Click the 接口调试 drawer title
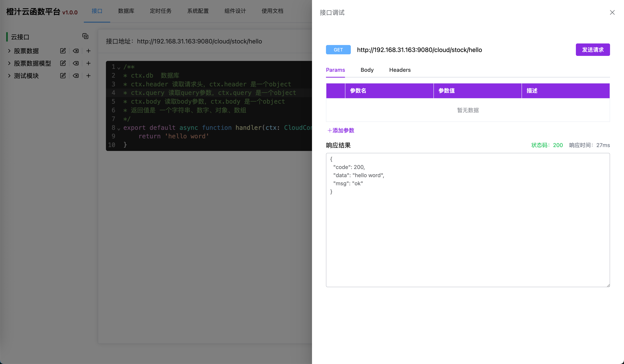The height and width of the screenshot is (364, 624). pos(332,12)
